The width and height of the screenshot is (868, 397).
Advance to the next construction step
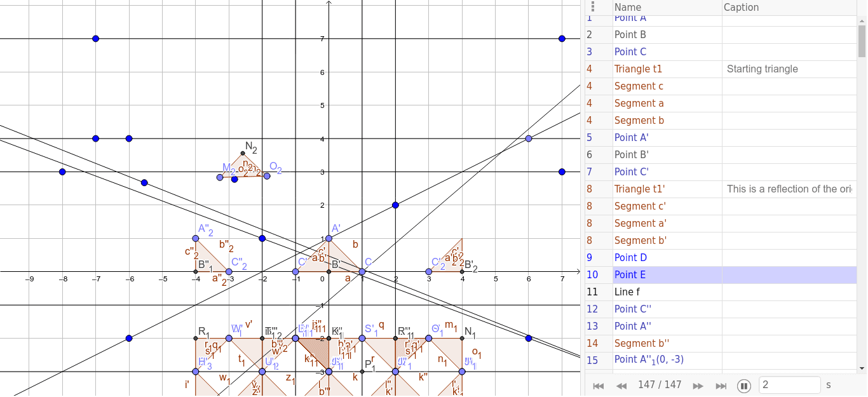tap(698, 386)
